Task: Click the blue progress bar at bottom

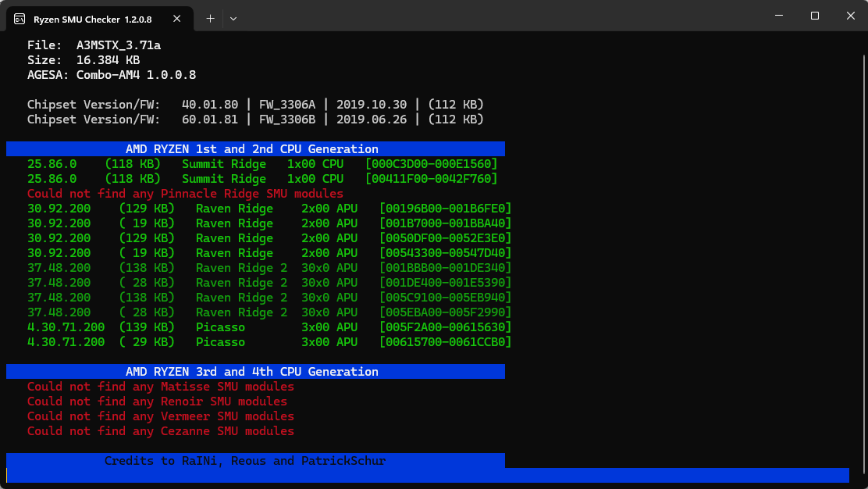Action: [x=429, y=475]
